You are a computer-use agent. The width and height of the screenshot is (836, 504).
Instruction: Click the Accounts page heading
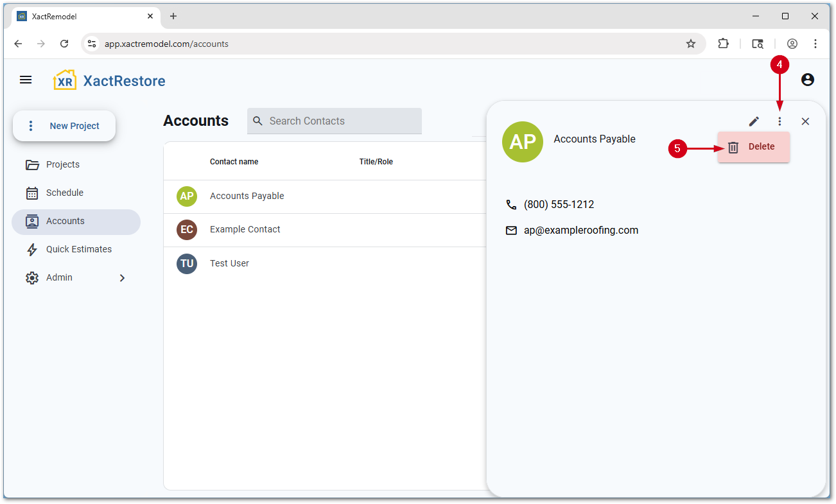click(x=196, y=121)
